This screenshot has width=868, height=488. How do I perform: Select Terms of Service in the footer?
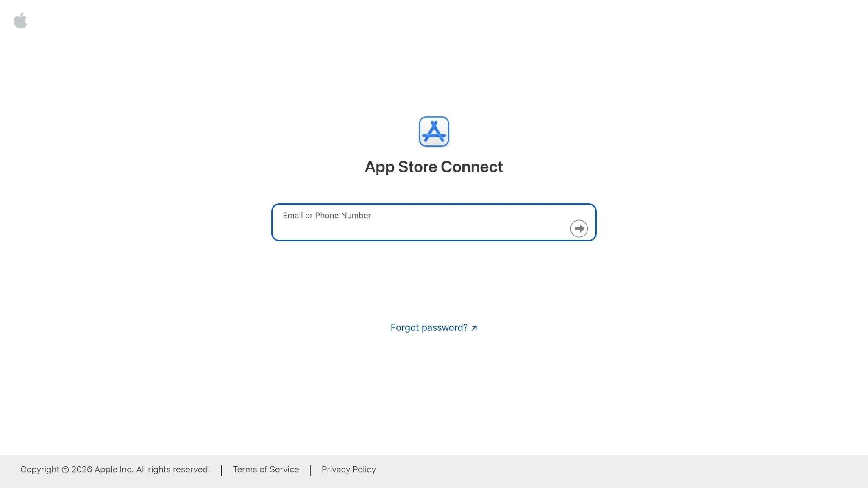[x=266, y=469]
